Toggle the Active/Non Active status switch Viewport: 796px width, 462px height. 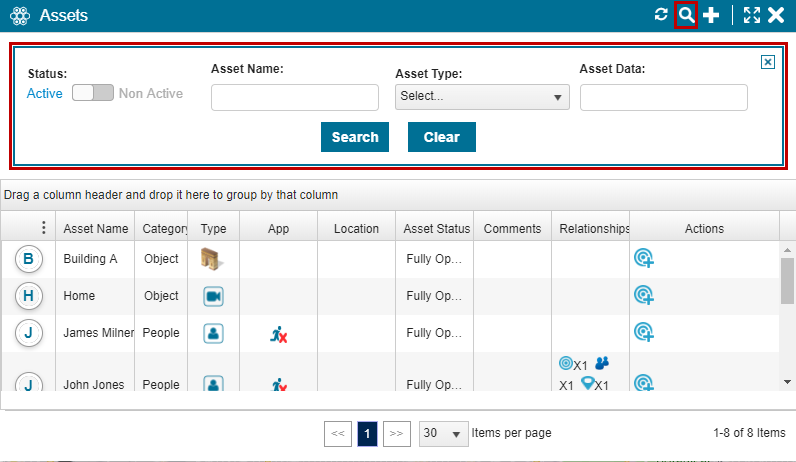tap(91, 93)
